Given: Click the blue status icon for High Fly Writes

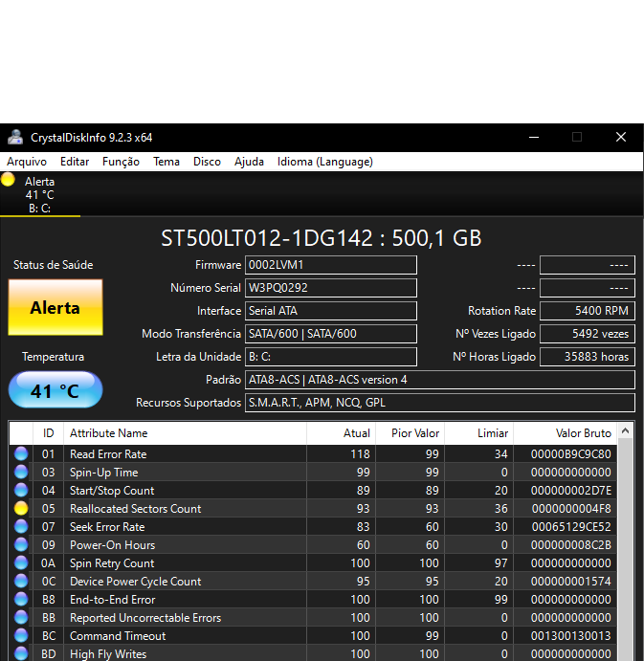Looking at the screenshot, I should pos(21,653).
